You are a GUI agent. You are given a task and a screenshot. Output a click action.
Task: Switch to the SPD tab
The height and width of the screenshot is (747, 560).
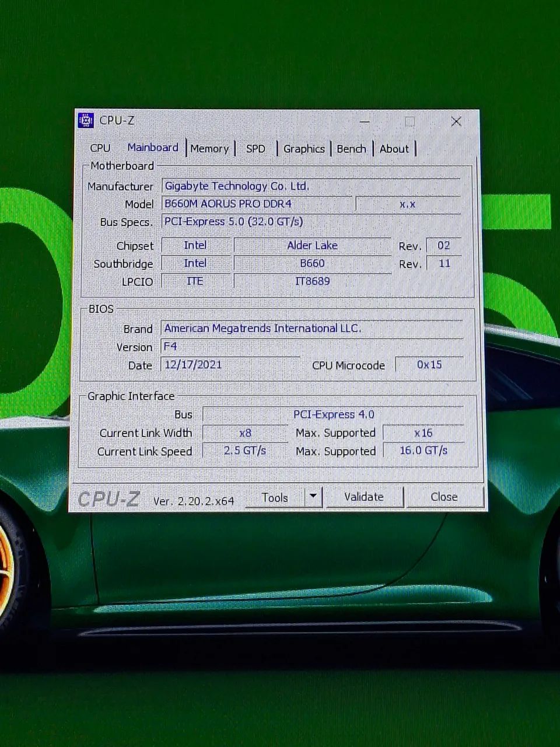click(x=256, y=149)
